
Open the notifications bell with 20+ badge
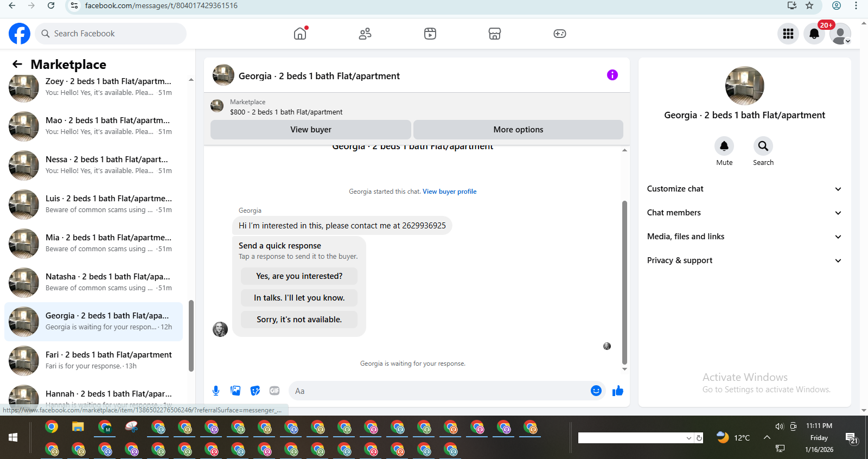[x=814, y=34]
